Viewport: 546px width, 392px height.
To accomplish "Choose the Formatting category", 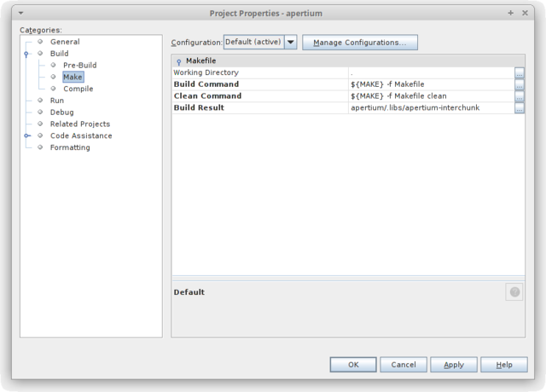I will point(69,147).
